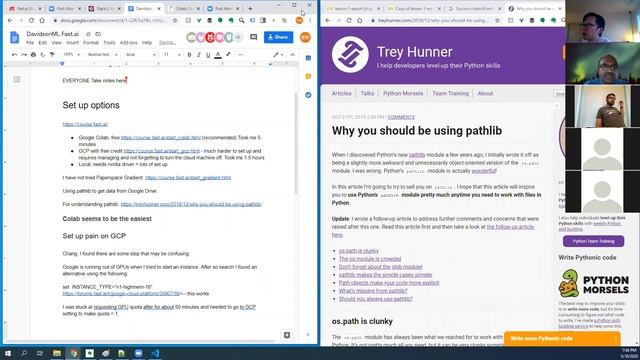
Task: Open the orange account avatar in Docs
Action: coord(305,37)
